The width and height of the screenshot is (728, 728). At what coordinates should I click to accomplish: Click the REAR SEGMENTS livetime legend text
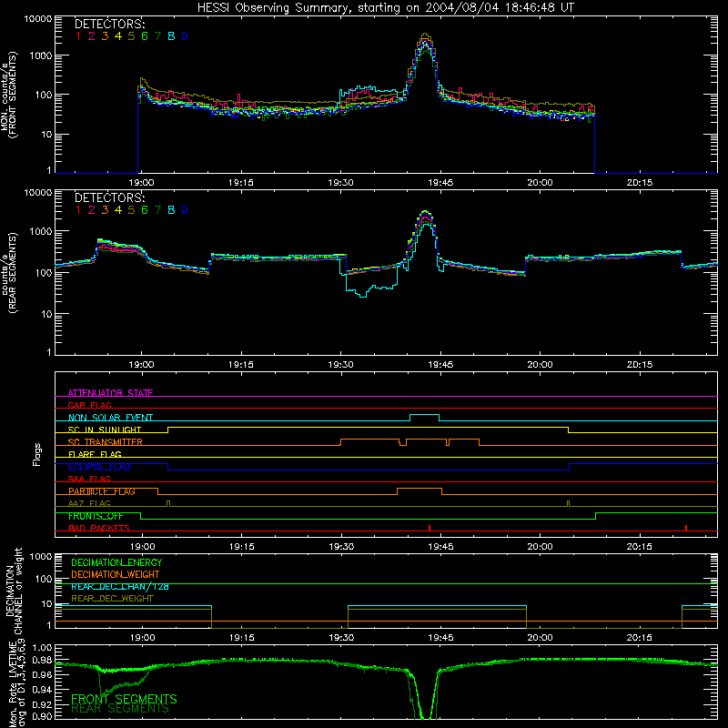[120, 709]
